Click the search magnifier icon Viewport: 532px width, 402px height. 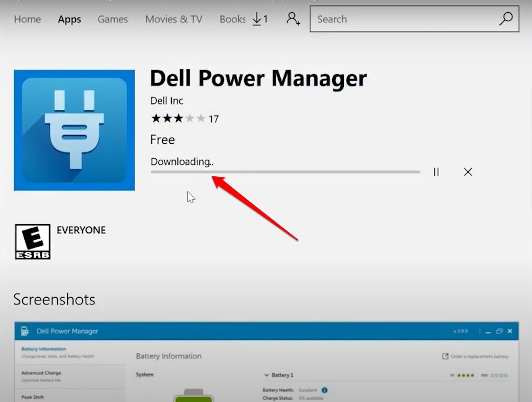(x=506, y=19)
